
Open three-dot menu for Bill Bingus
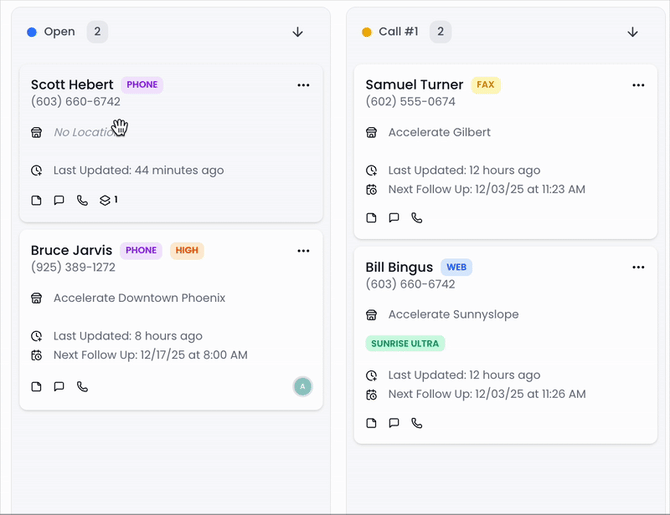click(638, 268)
